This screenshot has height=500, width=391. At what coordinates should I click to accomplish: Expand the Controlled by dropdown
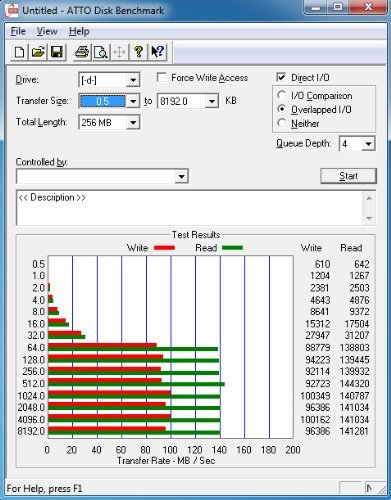(x=181, y=176)
